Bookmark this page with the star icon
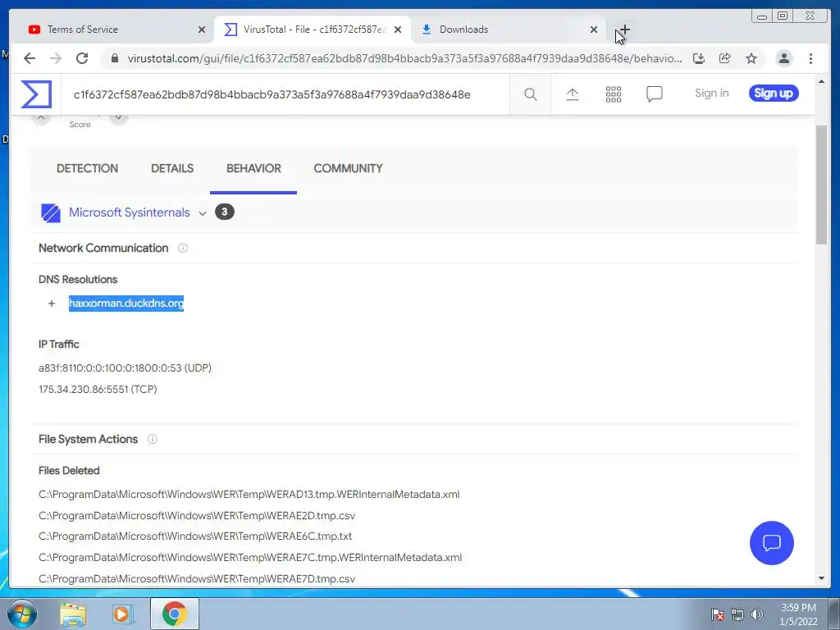Image resolution: width=840 pixels, height=630 pixels. pos(751,58)
